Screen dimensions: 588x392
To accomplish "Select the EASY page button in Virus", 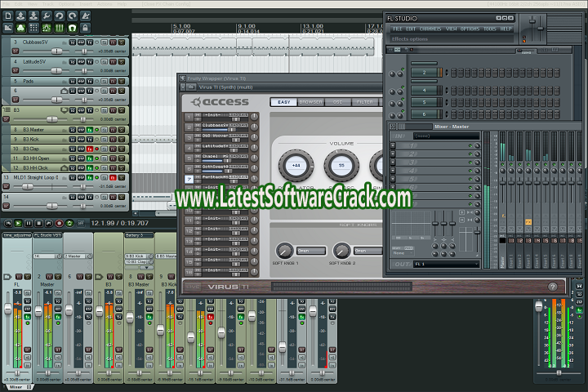I will pyautogui.click(x=283, y=102).
